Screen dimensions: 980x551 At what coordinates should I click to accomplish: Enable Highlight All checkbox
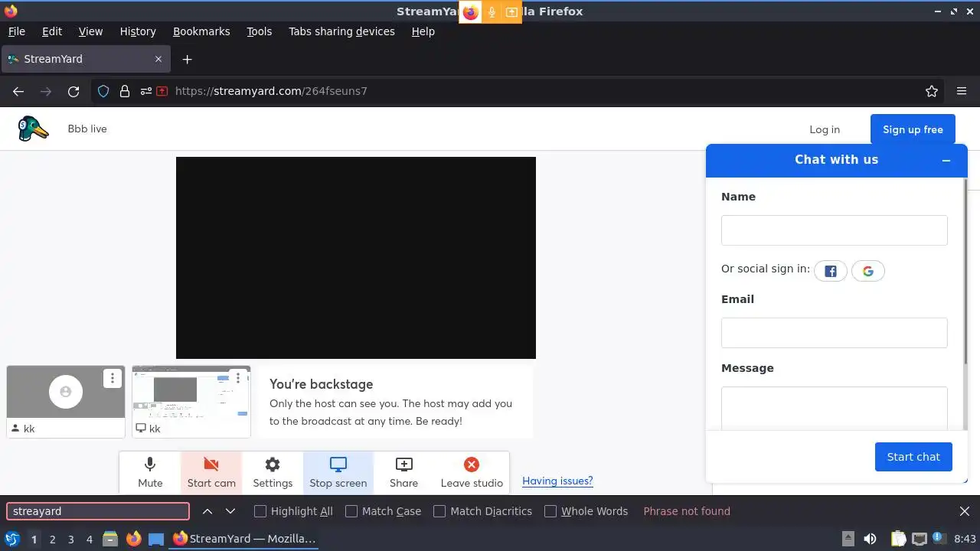pyautogui.click(x=260, y=511)
